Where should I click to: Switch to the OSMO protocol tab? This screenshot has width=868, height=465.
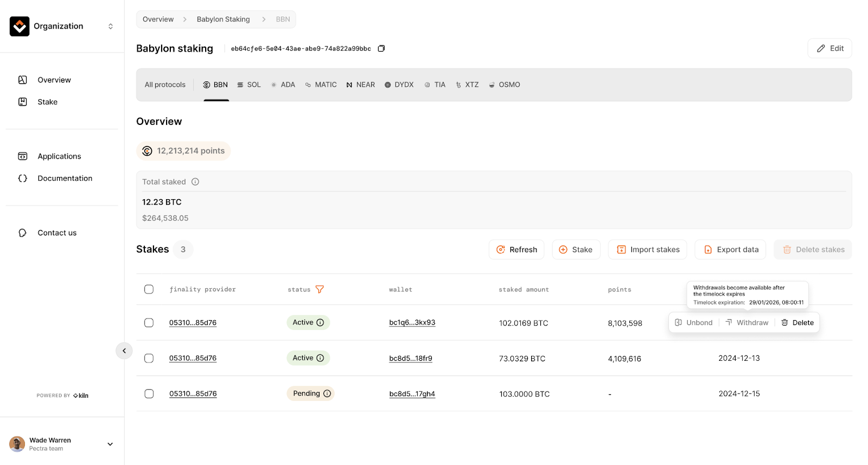tap(505, 85)
